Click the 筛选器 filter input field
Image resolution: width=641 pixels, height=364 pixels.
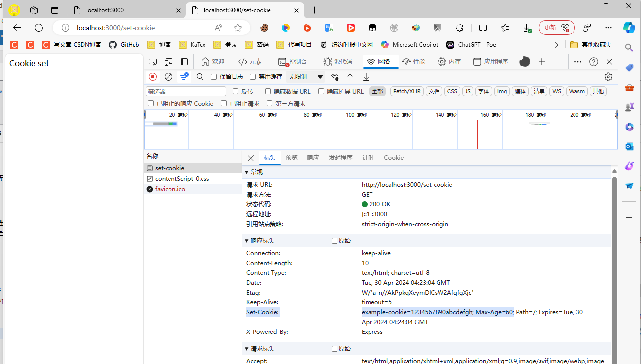click(x=186, y=91)
